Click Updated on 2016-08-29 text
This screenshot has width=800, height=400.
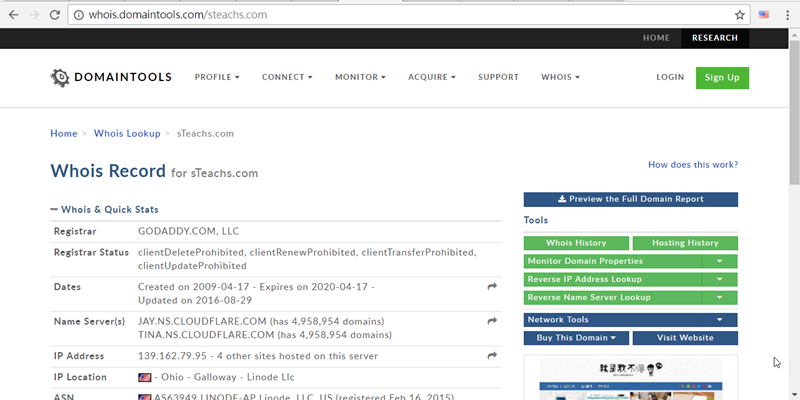(x=195, y=301)
